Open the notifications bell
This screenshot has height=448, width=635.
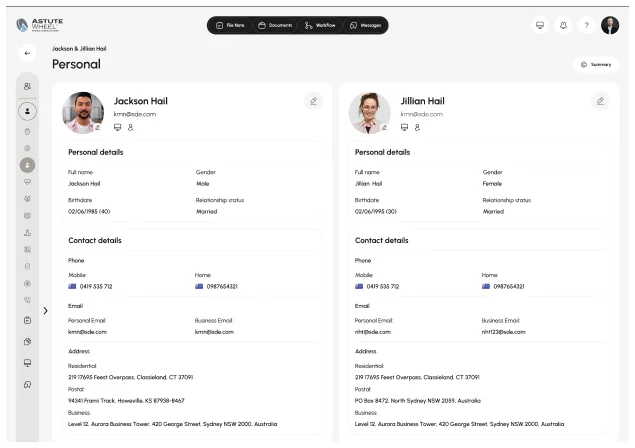pos(563,25)
